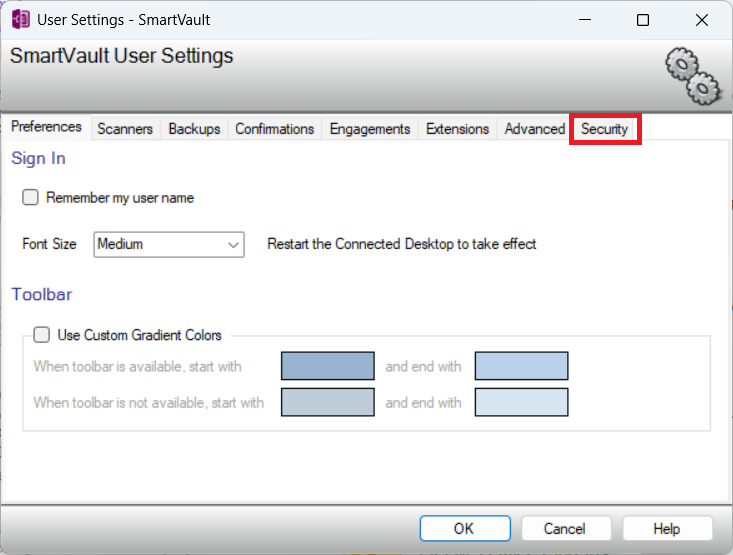Confirm settings with the OK button
The height and width of the screenshot is (555, 733).
[x=465, y=528]
